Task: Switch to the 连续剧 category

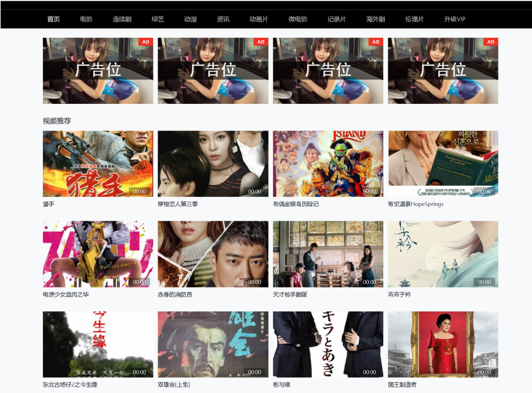Action: (x=122, y=19)
